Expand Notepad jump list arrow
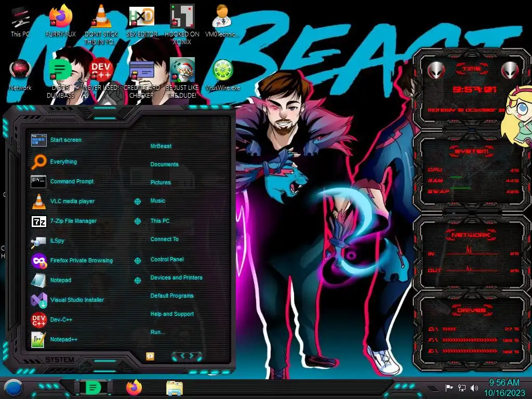Viewport: 532px width, 399px height. coord(137,280)
